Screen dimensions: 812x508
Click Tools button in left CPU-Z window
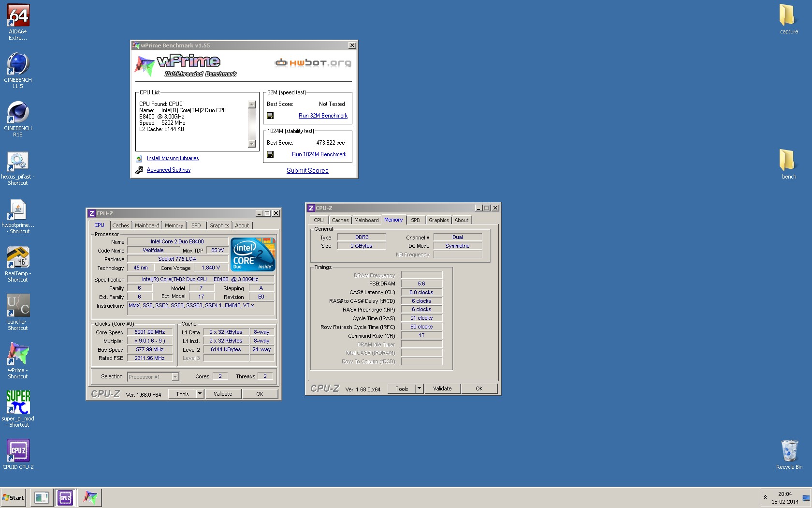pos(182,394)
